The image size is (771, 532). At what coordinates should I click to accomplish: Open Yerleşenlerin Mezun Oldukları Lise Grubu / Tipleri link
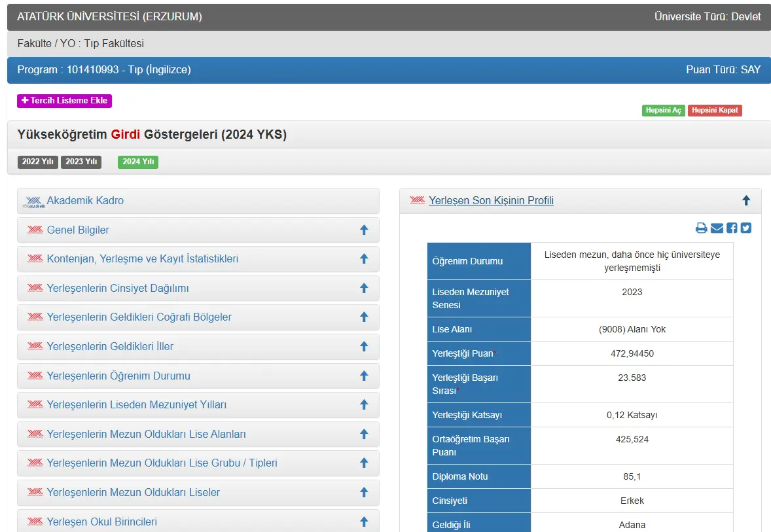pos(162,463)
